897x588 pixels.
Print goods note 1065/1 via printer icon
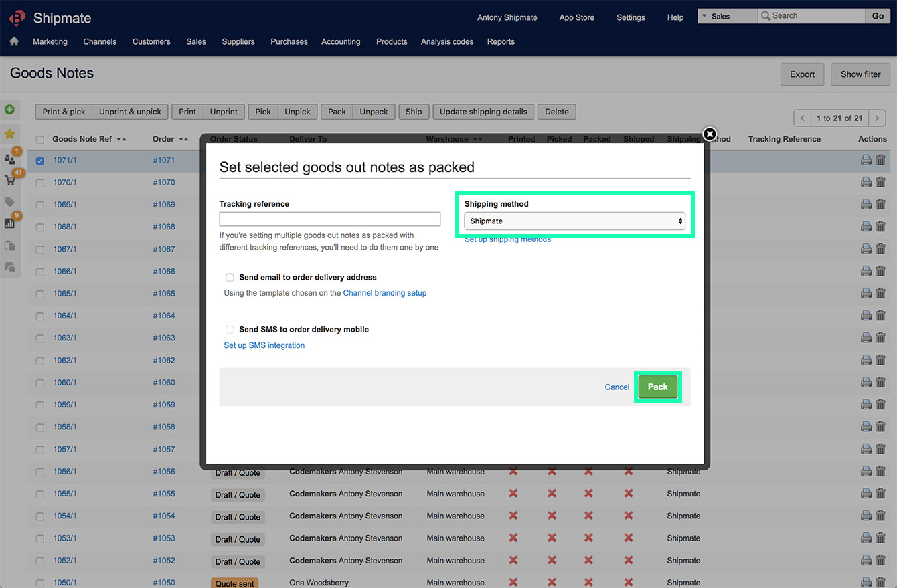tap(866, 293)
